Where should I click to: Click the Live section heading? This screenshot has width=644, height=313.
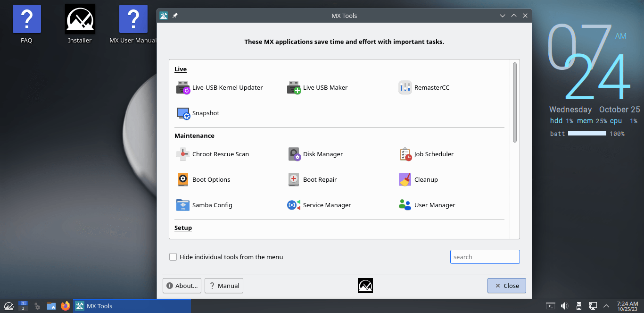tap(181, 69)
